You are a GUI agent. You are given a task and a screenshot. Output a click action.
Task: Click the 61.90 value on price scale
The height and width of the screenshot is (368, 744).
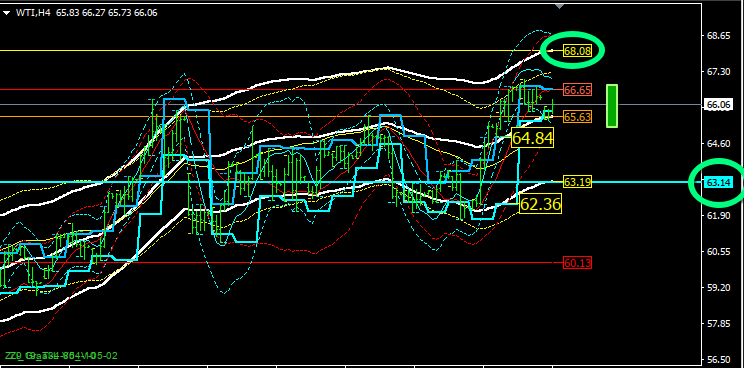(718, 215)
